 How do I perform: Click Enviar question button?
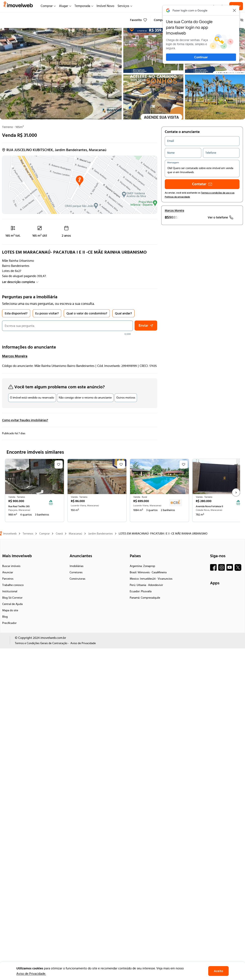[x=146, y=326]
